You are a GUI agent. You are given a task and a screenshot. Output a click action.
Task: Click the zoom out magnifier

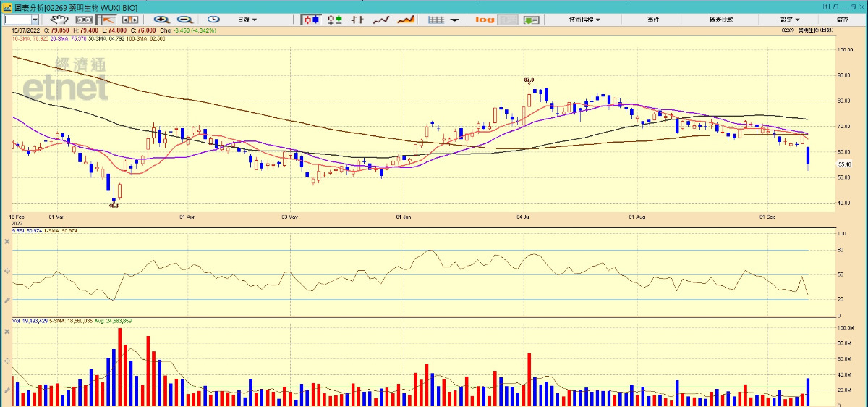click(x=184, y=20)
